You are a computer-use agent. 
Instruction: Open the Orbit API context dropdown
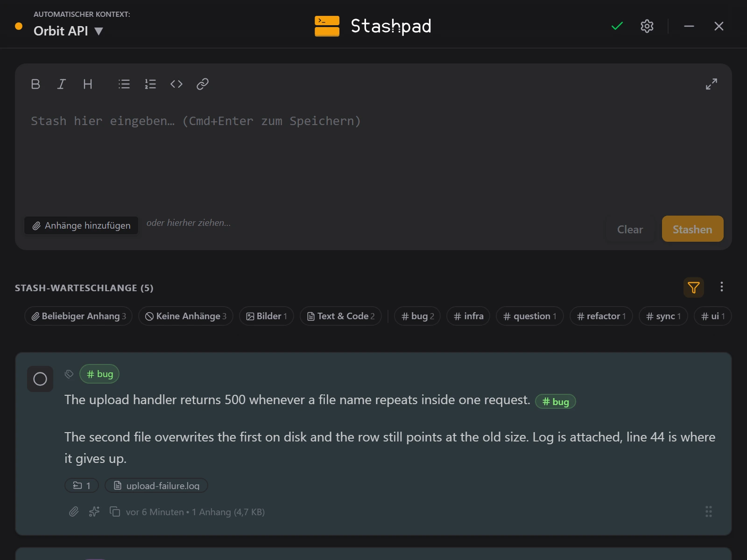pyautogui.click(x=68, y=31)
